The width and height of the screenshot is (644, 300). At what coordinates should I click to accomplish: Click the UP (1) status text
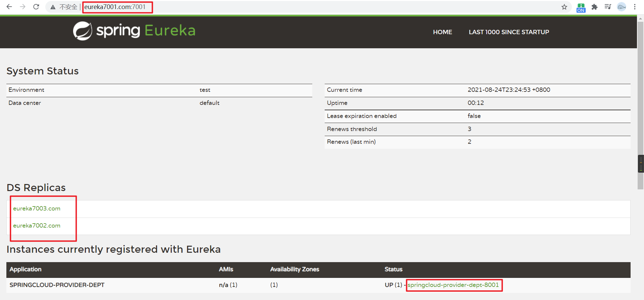[393, 285]
